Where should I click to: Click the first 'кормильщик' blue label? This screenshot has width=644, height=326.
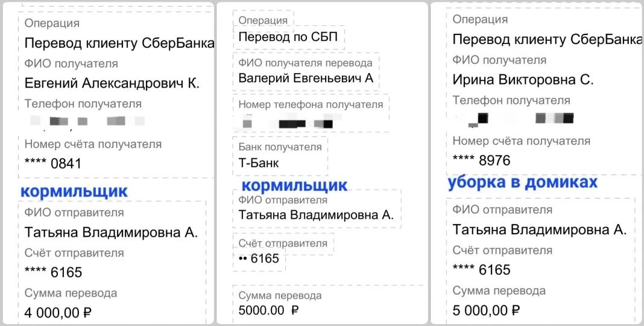(74, 192)
